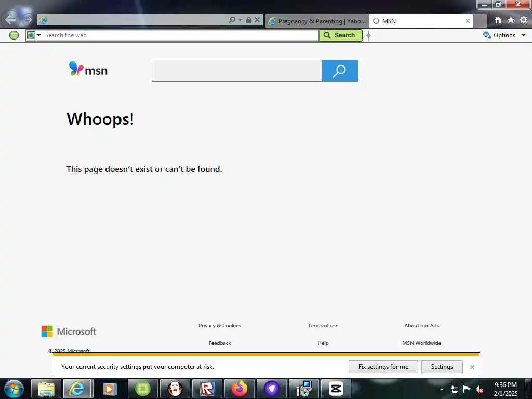The width and height of the screenshot is (532, 399).
Task: View the security lock icon in address bar
Action: point(249,20)
